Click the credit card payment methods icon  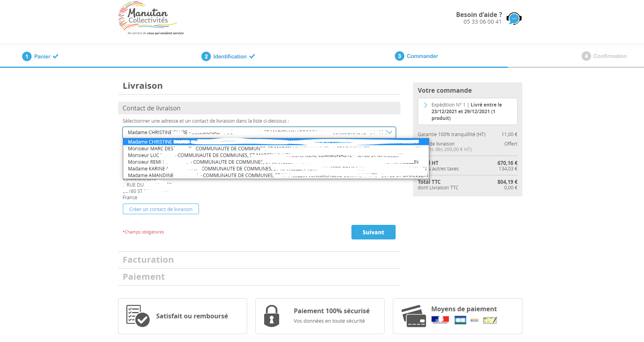[x=414, y=316]
